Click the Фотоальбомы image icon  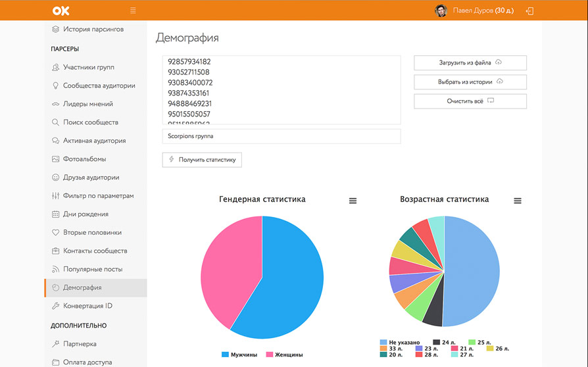click(x=56, y=159)
